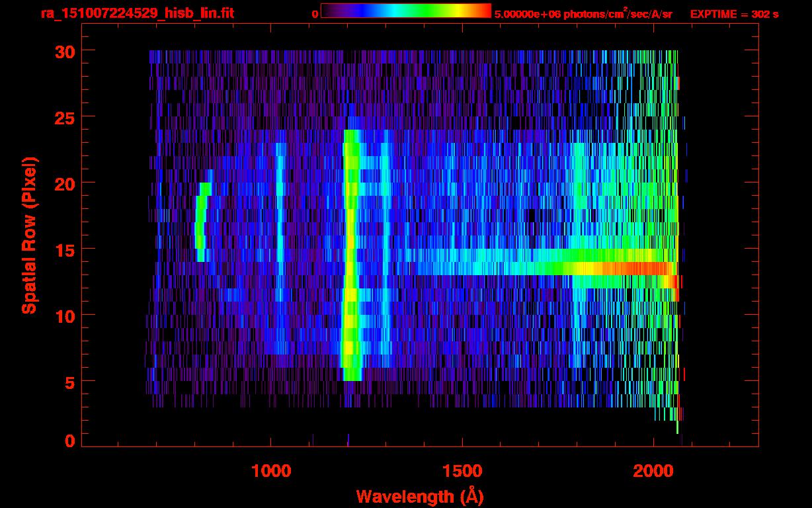
Task: Click the cyan vertical line near 1025 Å
Action: [x=280, y=218]
